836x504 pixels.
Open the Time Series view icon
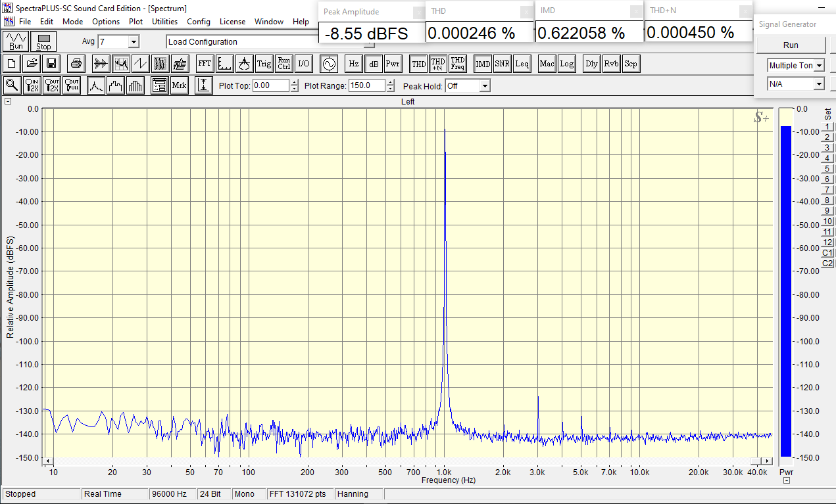pyautogui.click(x=100, y=64)
